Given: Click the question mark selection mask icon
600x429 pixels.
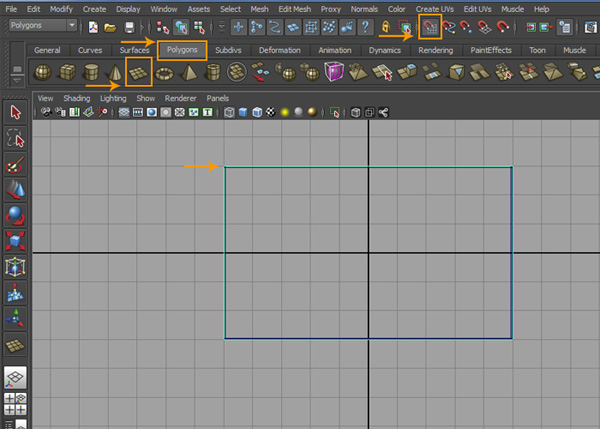Looking at the screenshot, I should click(x=365, y=27).
